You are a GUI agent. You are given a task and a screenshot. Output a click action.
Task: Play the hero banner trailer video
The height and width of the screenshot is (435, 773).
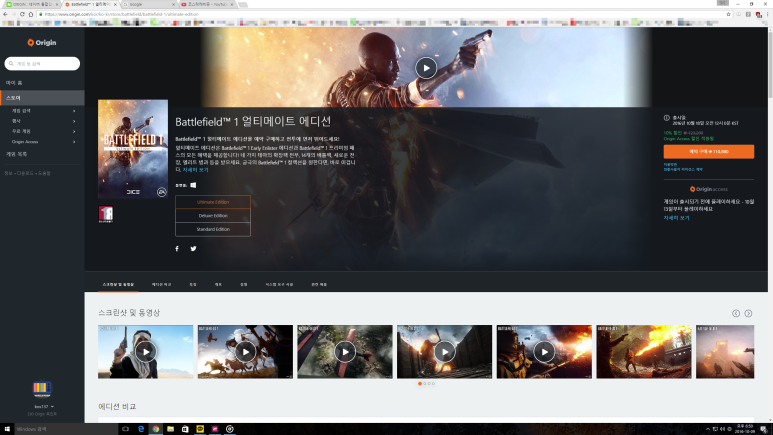(426, 68)
